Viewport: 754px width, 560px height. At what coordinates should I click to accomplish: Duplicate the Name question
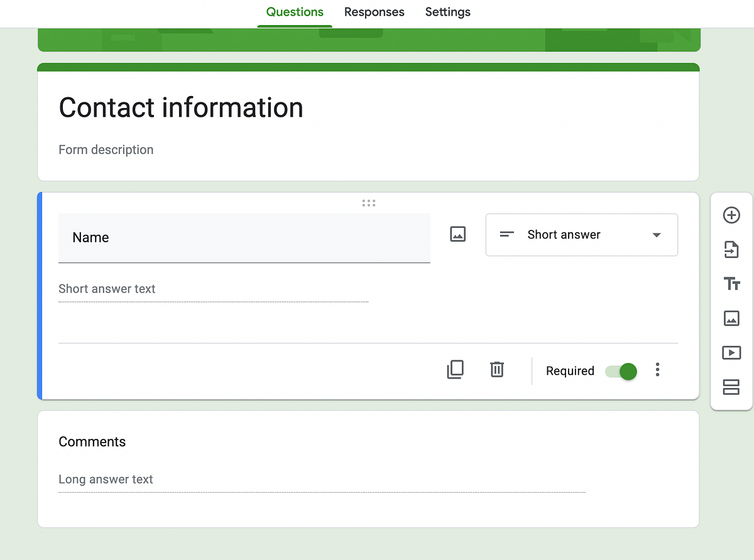pyautogui.click(x=455, y=369)
